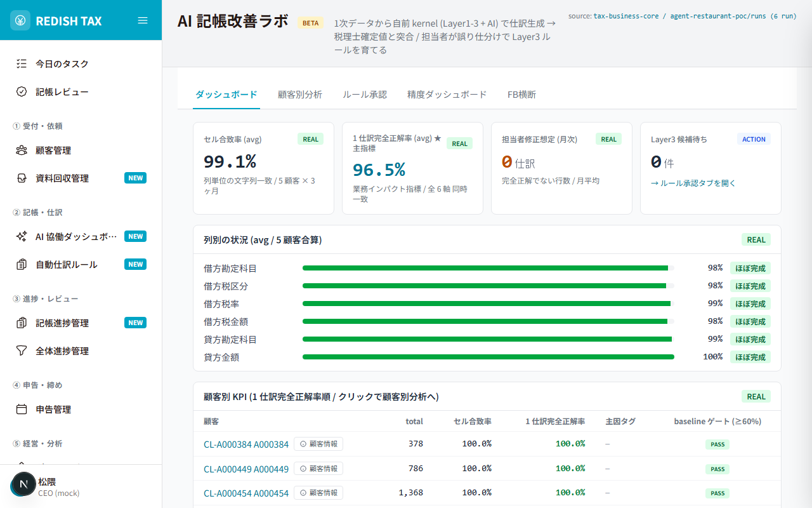Image resolution: width=812 pixels, height=508 pixels.
Task: Click the REDISH TAX yen logo icon
Action: 20,20
